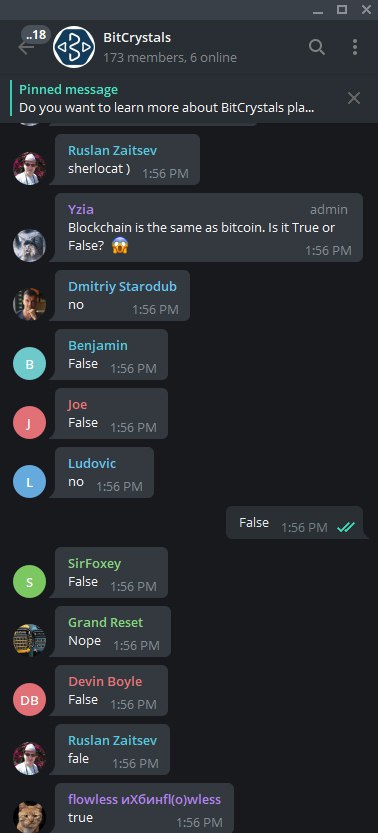This screenshot has height=833, width=378.
Task: Maximize the Telegram window
Action: [x=342, y=9]
